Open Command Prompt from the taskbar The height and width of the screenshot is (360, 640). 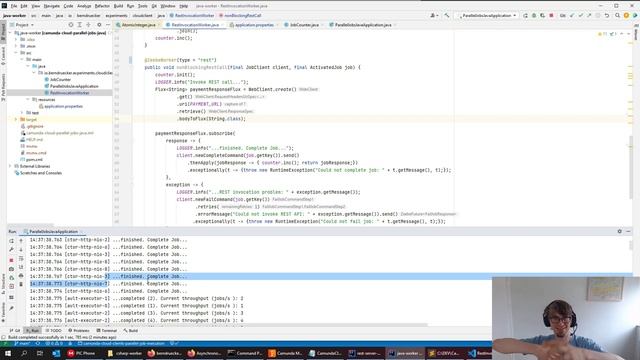pyautogui.click(x=245, y=353)
